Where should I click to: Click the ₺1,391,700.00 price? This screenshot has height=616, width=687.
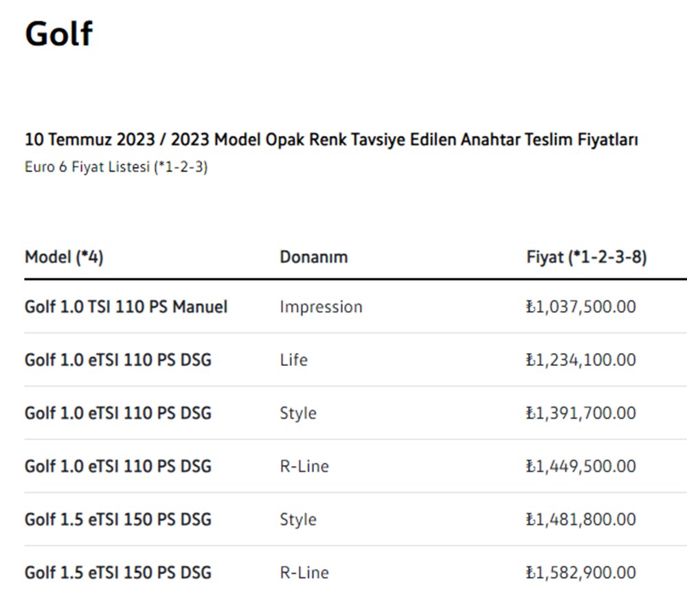(x=581, y=413)
